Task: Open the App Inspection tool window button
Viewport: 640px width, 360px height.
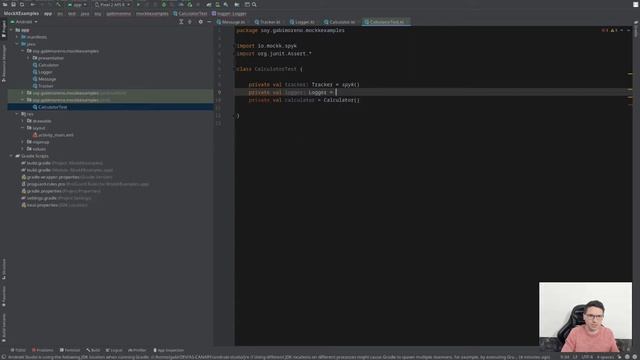Action: click(169, 350)
